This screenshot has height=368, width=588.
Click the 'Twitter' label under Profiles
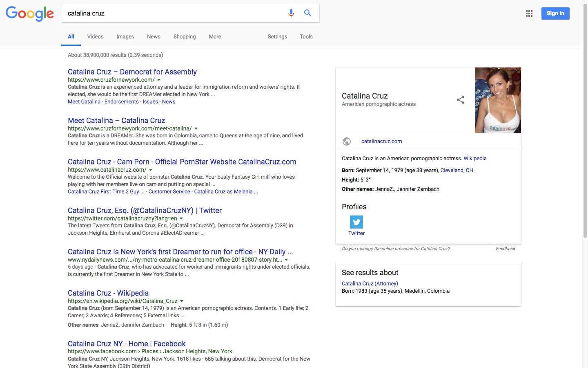pyautogui.click(x=356, y=233)
